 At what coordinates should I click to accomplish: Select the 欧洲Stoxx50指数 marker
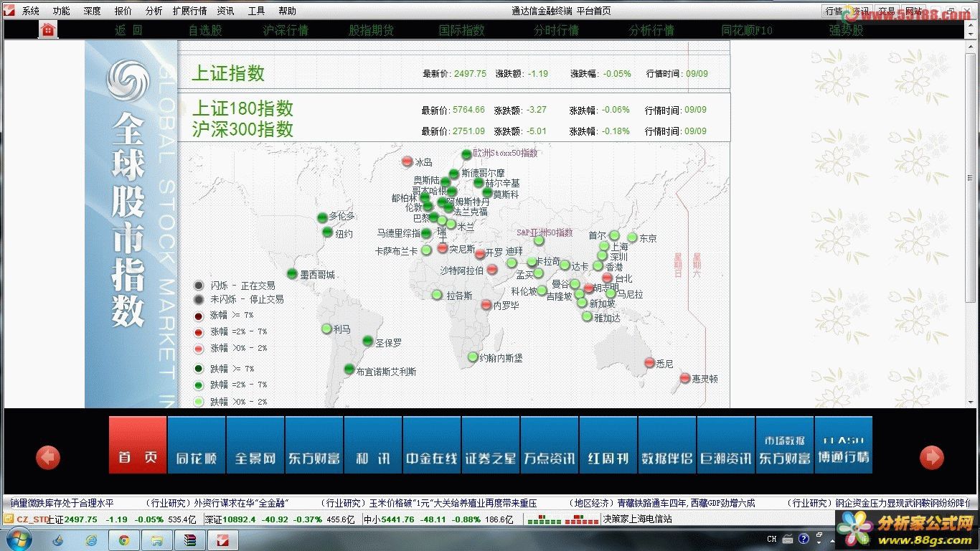(466, 154)
